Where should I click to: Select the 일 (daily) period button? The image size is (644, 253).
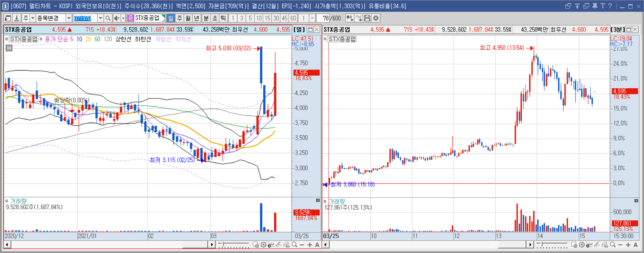[171, 18]
